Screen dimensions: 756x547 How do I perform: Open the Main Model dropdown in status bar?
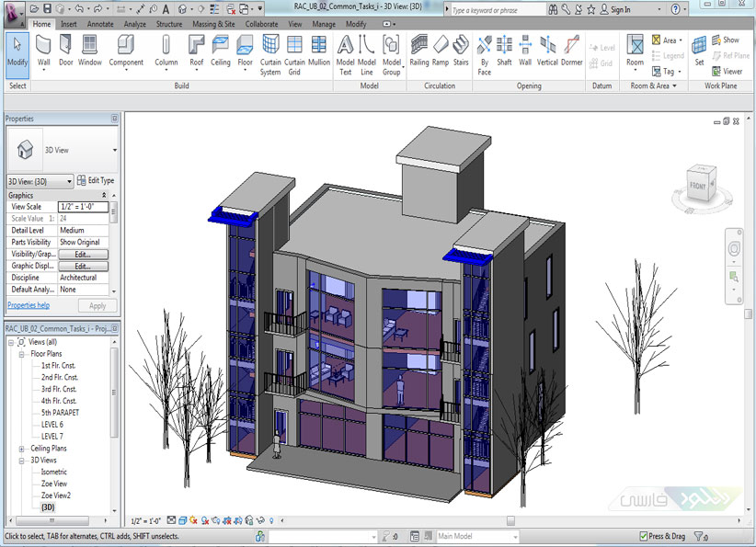point(514,536)
